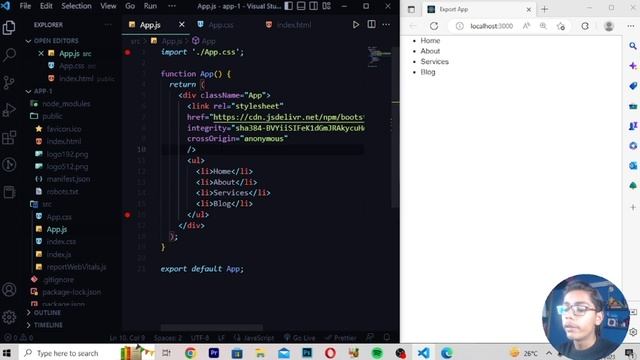This screenshot has width=640, height=360.
Task: Open package-lock.json in file tree
Action: point(71,292)
